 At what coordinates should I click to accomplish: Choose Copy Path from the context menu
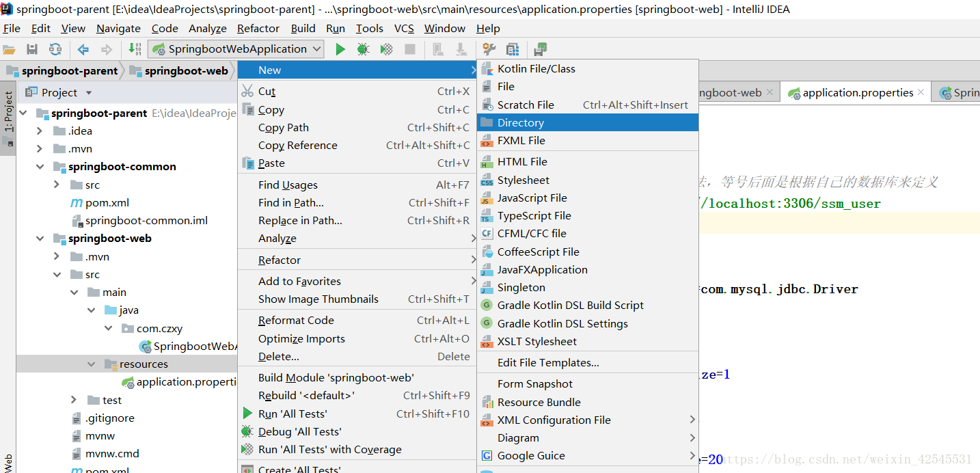pos(357,127)
